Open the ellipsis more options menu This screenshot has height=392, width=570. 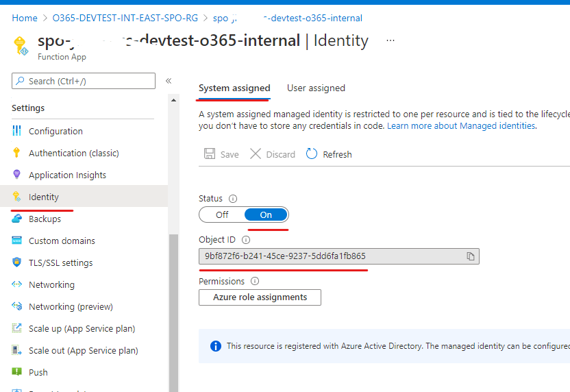pyautogui.click(x=391, y=40)
